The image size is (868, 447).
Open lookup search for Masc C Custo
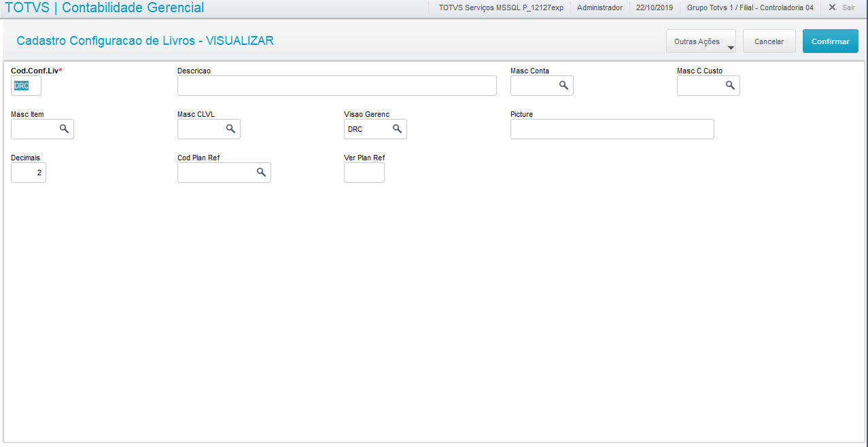(x=730, y=85)
